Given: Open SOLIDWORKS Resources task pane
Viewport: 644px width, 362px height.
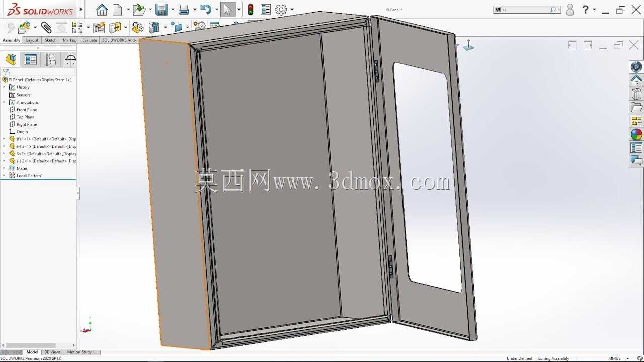Looking at the screenshot, I should [x=636, y=80].
